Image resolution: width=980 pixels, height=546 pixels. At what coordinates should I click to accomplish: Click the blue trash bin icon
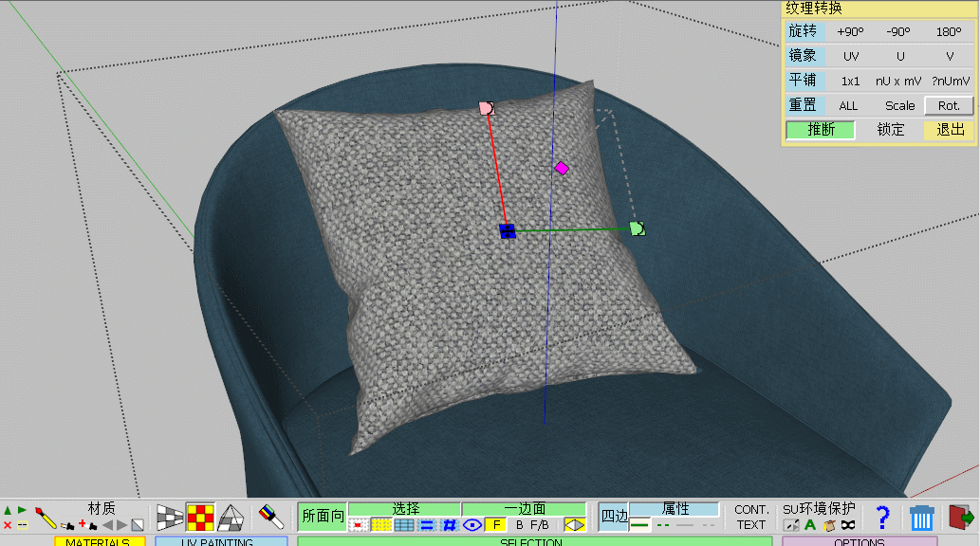click(921, 518)
